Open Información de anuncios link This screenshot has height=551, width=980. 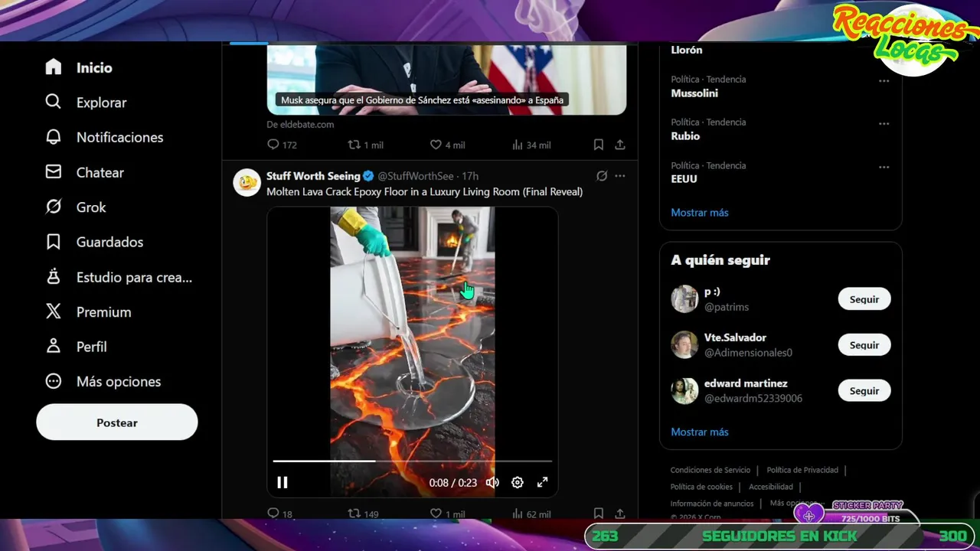coord(712,504)
